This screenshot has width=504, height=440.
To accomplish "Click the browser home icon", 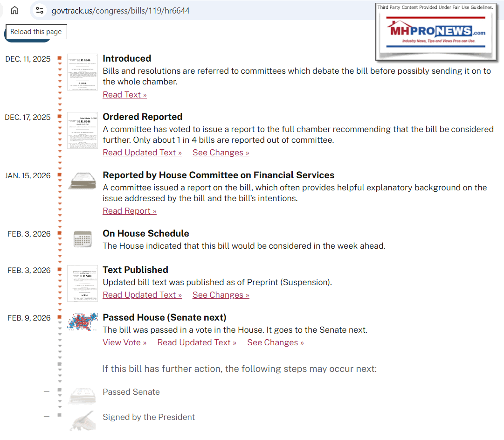I will [x=15, y=10].
